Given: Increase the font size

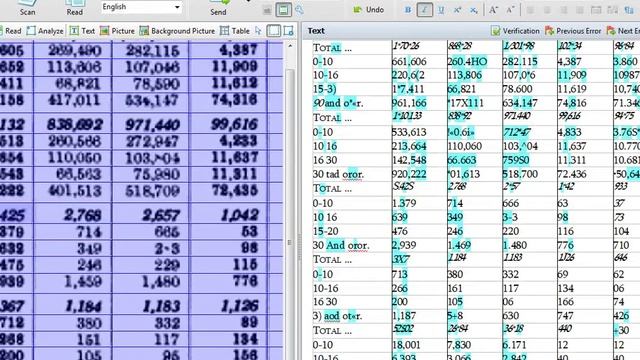Looking at the screenshot, I should tap(493, 10).
